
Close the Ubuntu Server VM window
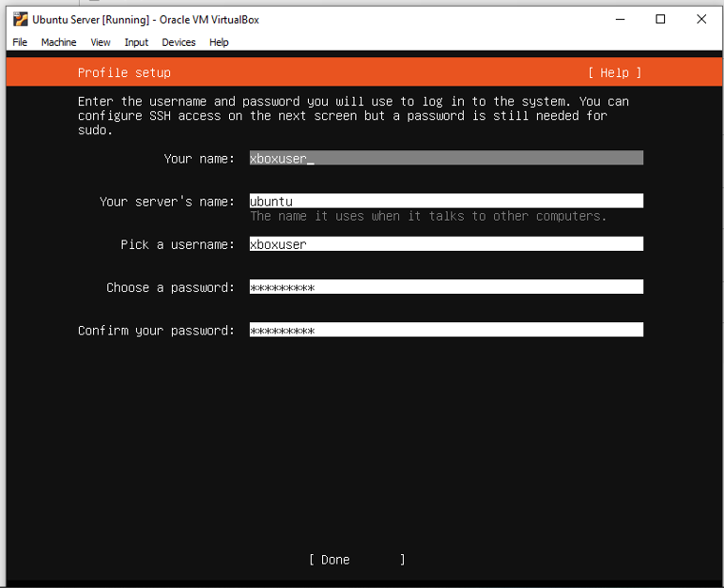pyautogui.click(x=701, y=19)
